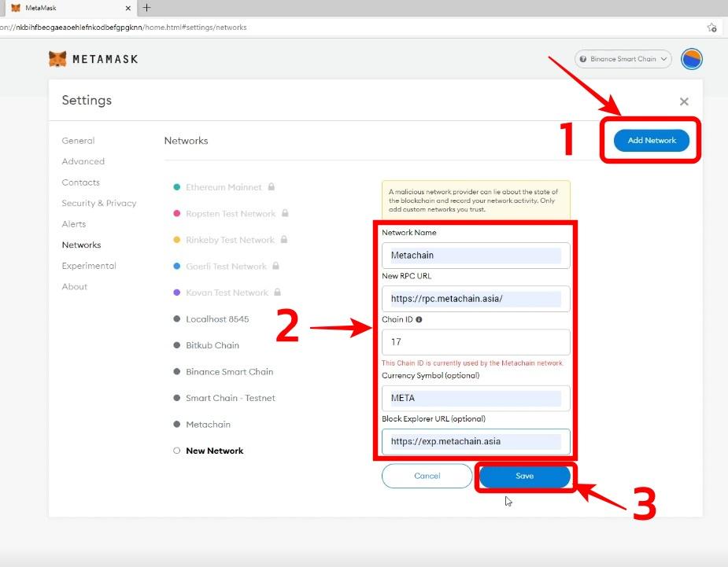The height and width of the screenshot is (567, 728).
Task: Open the Binance Smart Chain network dropdown
Action: (623, 59)
